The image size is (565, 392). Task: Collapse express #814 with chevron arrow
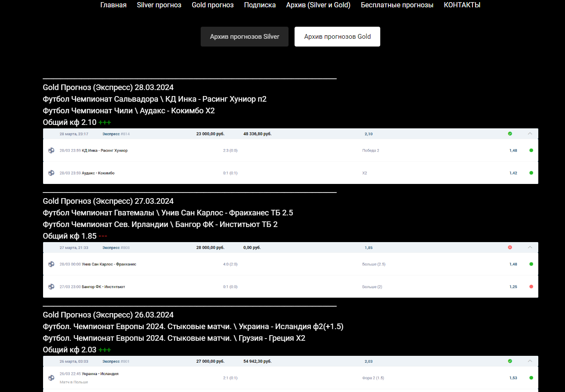(x=530, y=134)
